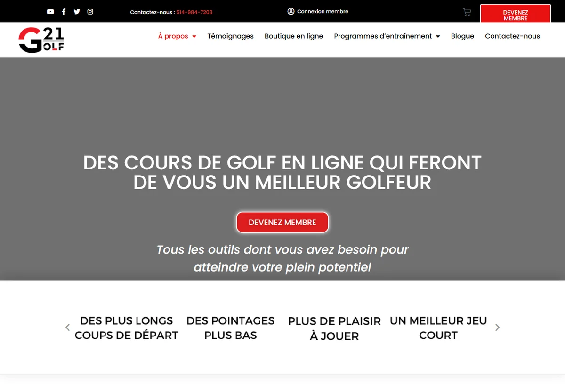565x392 pixels.
Task: Select the 'DES PLUS LONGS COUPS DE DÉPART' slide
Action: click(127, 328)
